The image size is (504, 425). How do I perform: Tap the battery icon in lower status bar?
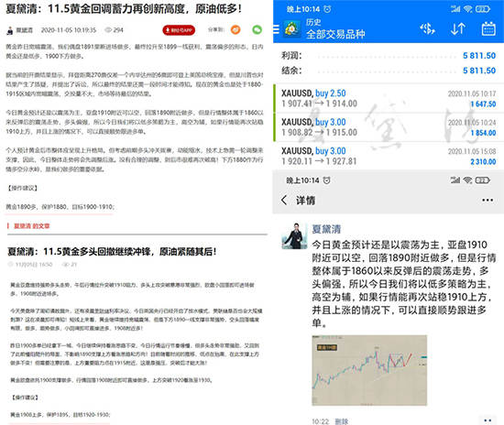(x=482, y=180)
